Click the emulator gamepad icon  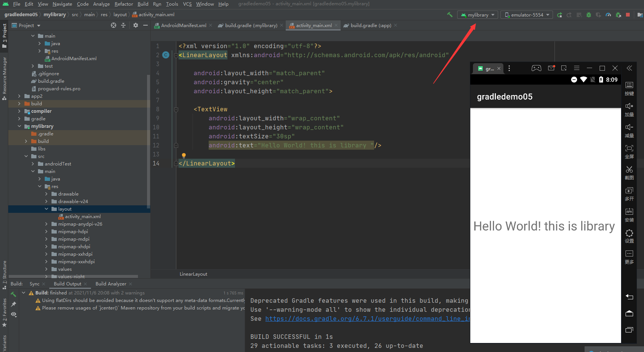point(536,68)
